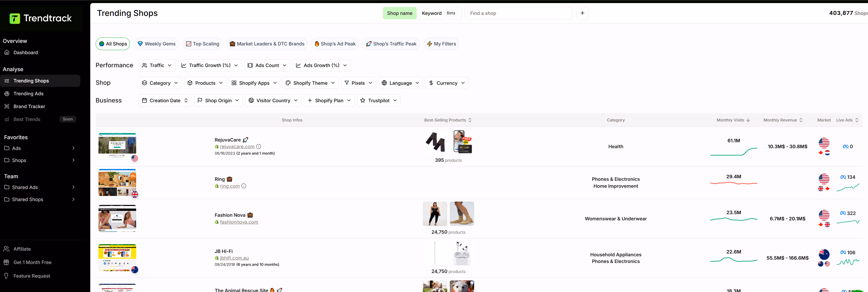Click the Feature Request lightbulb icon
The height and width of the screenshot is (292, 868).
click(x=6, y=276)
